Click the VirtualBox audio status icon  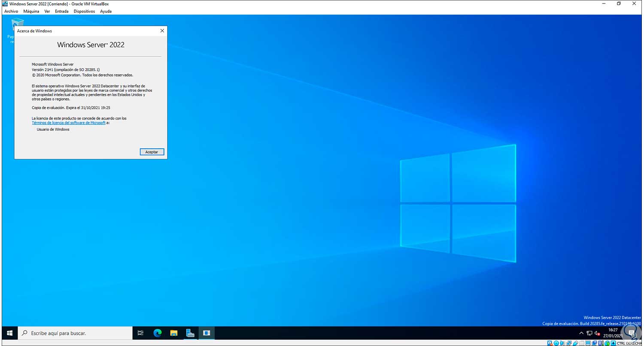(562, 343)
